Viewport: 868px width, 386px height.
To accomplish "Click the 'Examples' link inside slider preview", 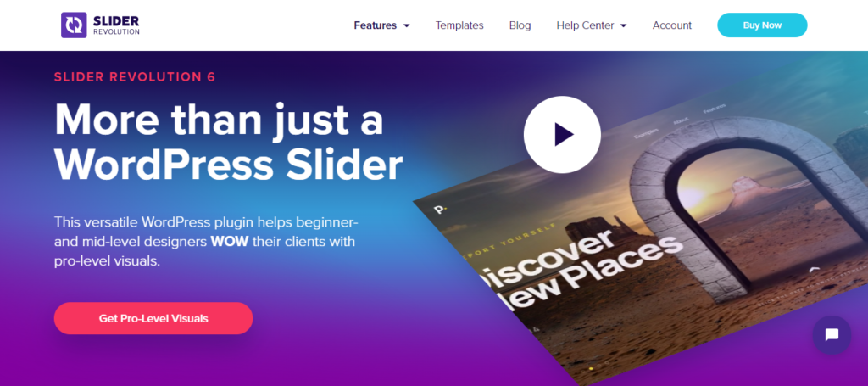I will tap(646, 133).
